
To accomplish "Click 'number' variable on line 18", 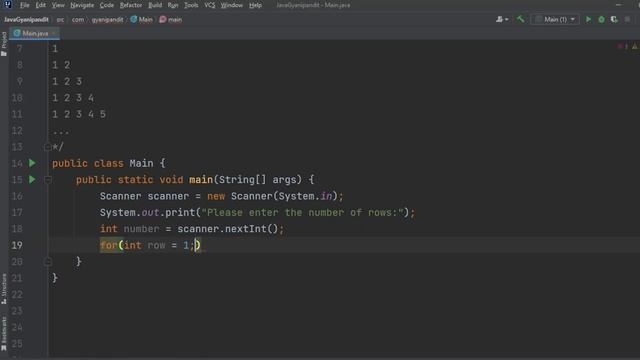I will [x=141, y=229].
